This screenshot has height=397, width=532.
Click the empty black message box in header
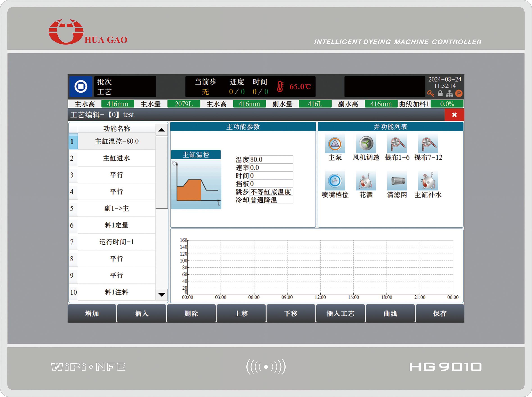click(x=385, y=87)
